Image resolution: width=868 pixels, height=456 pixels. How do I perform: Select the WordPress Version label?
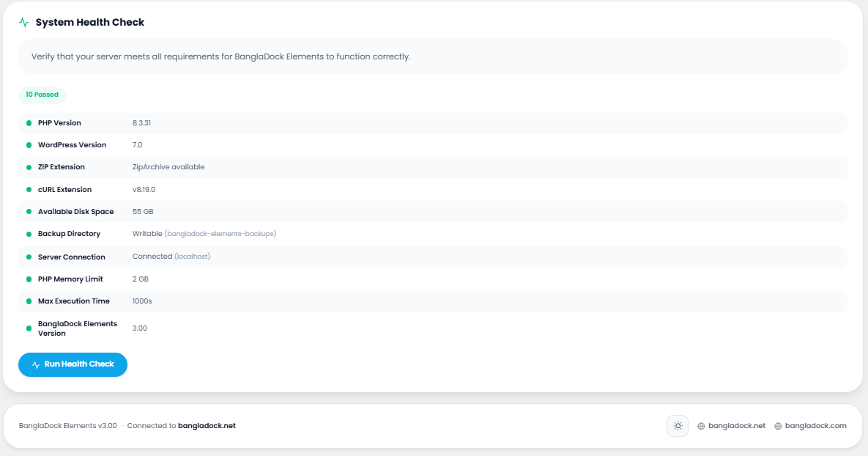click(x=72, y=145)
